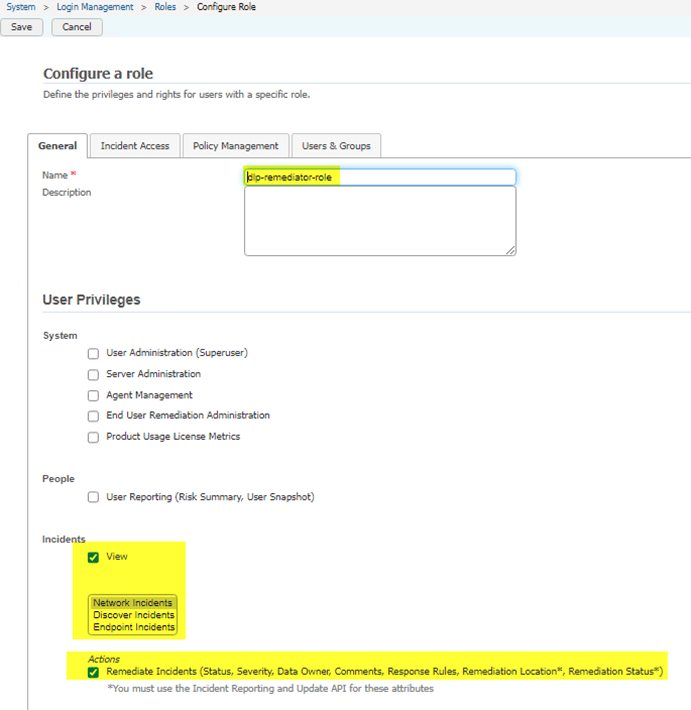
Task: Select Network Incidents in the list
Action: click(x=132, y=603)
